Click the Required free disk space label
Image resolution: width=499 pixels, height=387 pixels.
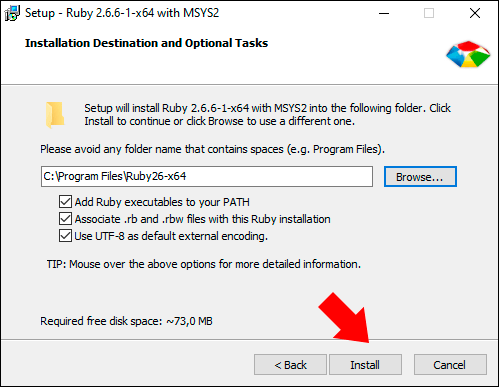point(126,321)
